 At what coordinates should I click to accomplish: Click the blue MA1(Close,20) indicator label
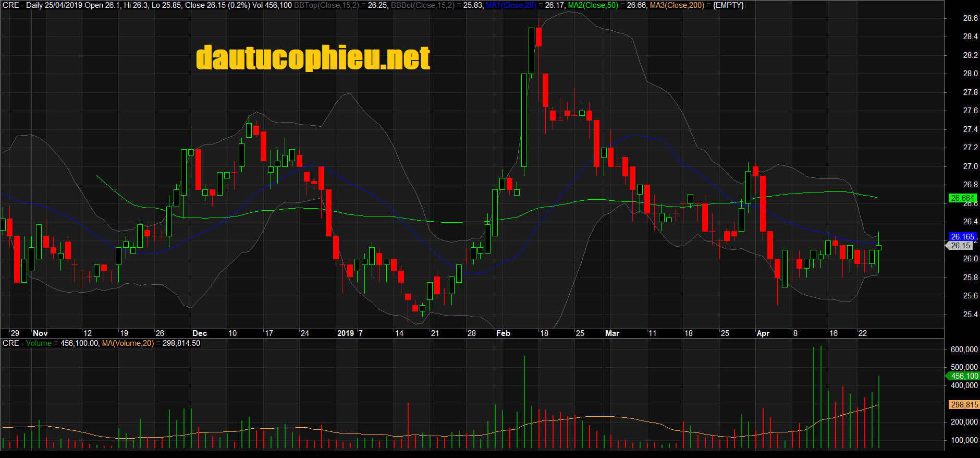click(x=511, y=5)
